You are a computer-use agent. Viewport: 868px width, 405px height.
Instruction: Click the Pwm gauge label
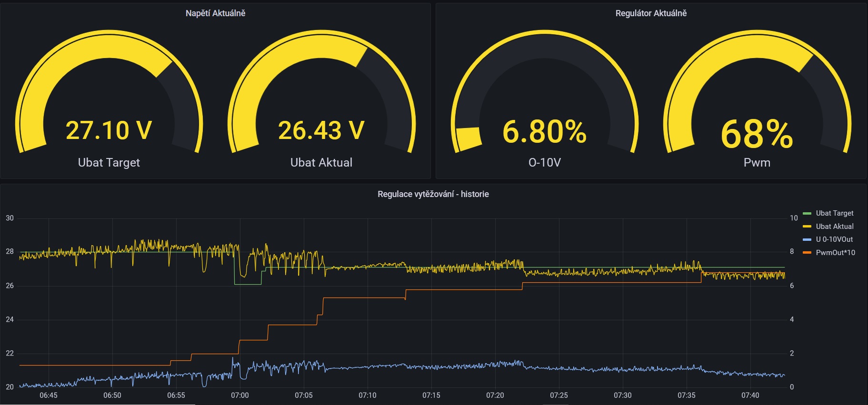757,163
